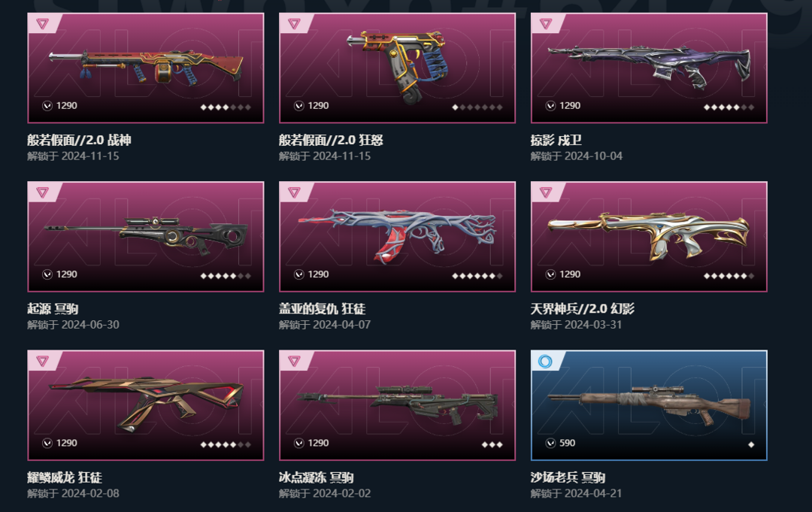
Task: Click the 耀鳞威龙 狂徒 title text
Action: pyautogui.click(x=65, y=477)
